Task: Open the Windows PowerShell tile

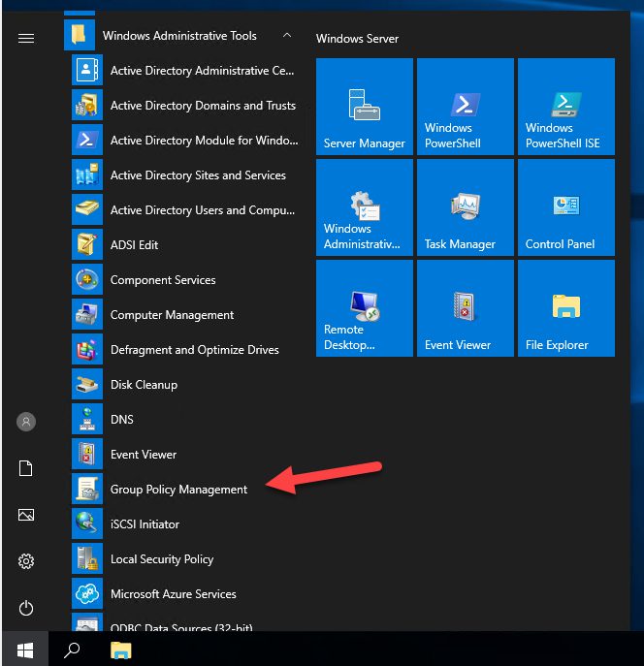Action: tap(466, 107)
